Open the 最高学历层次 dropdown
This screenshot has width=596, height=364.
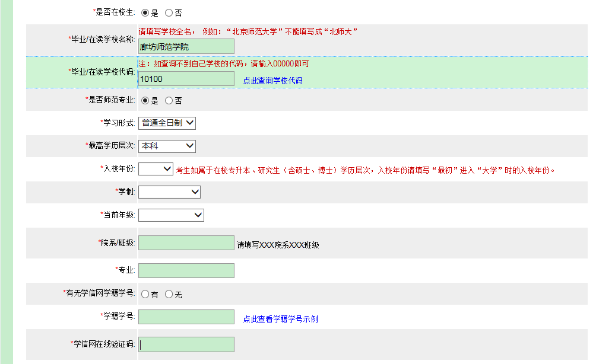tap(167, 146)
